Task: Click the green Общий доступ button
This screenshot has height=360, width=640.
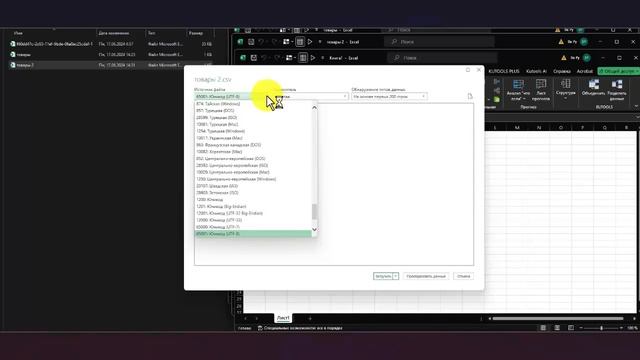Action: (x=619, y=71)
